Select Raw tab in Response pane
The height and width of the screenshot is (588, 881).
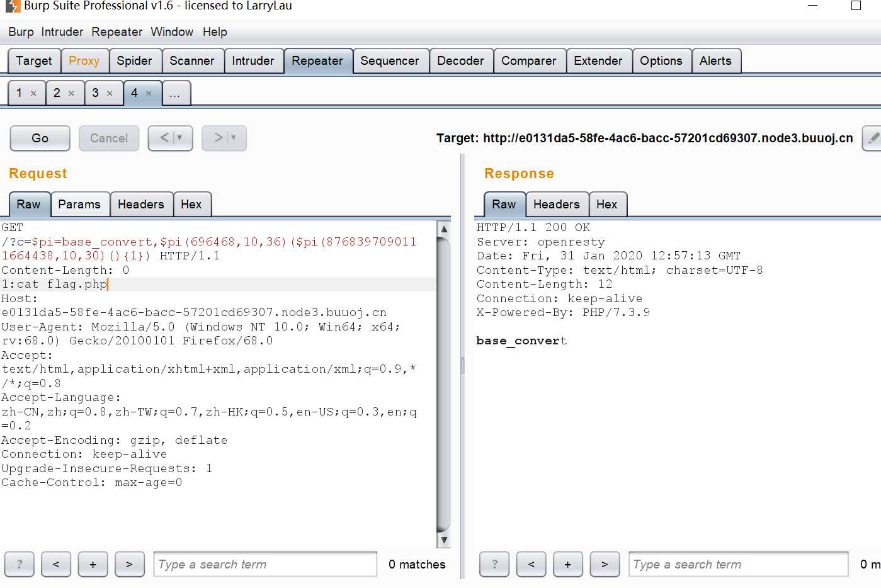pyautogui.click(x=504, y=205)
